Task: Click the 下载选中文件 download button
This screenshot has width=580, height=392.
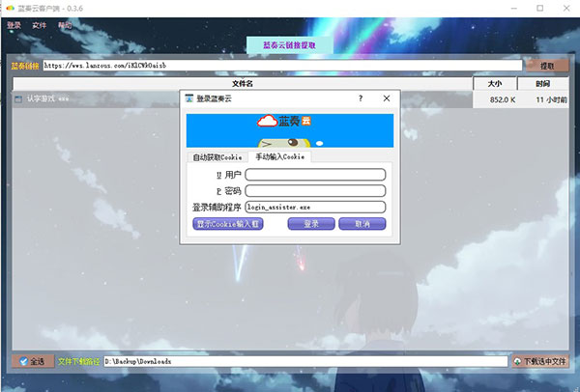Action: pos(539,361)
